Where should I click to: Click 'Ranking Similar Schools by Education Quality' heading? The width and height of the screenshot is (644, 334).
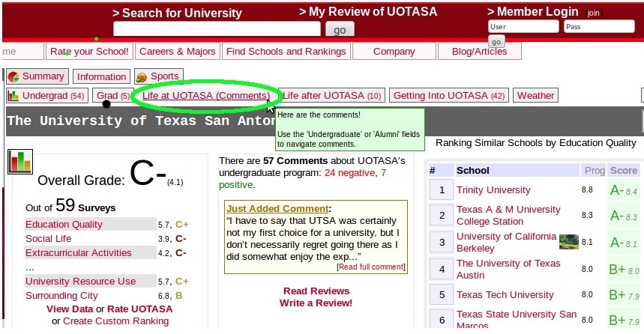[x=535, y=143]
